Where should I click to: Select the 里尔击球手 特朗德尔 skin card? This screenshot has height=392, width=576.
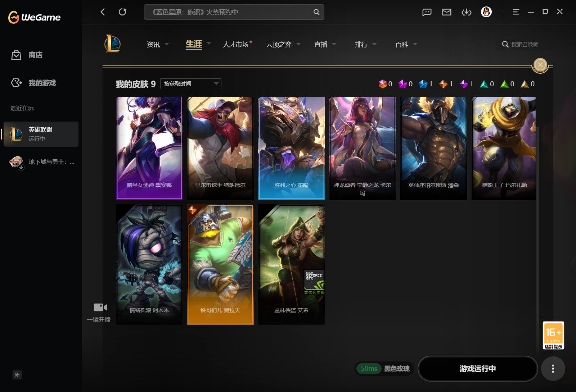(x=220, y=148)
